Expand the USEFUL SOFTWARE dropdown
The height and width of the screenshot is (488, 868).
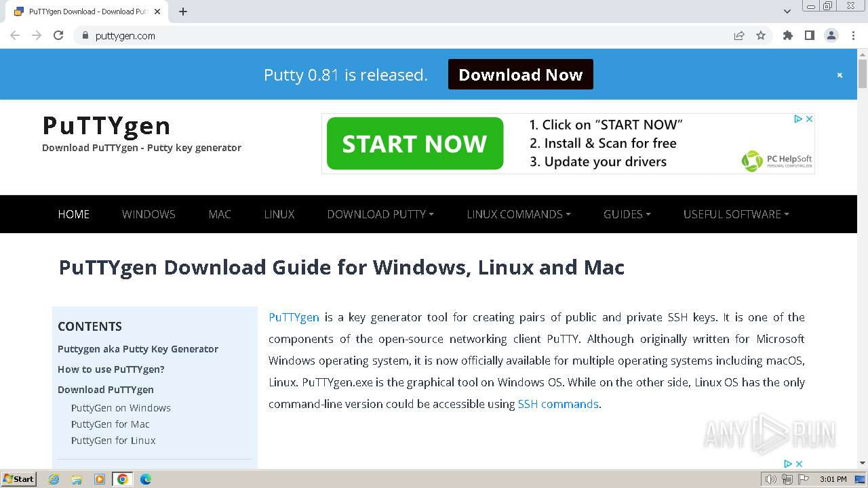tap(736, 214)
